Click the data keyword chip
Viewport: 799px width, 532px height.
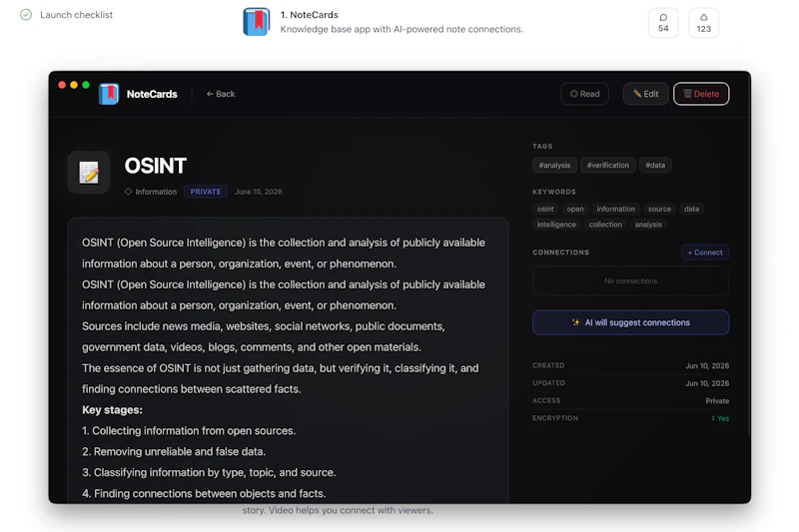[691, 209]
